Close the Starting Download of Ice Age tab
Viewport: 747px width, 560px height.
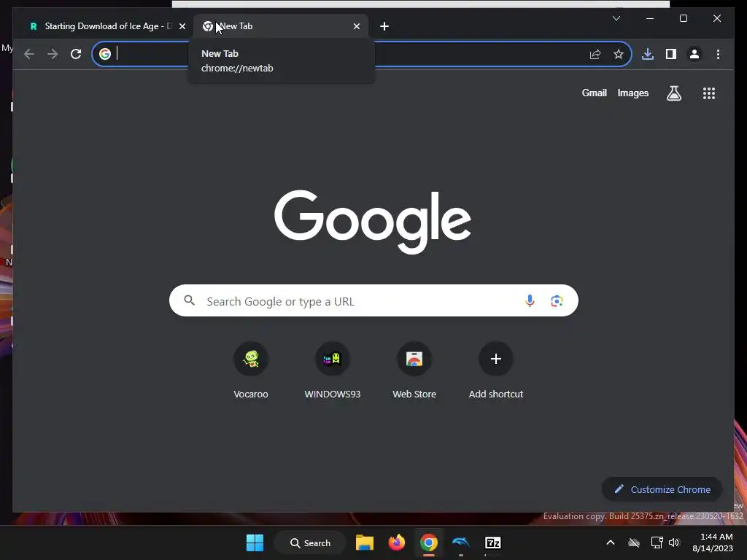[x=182, y=26]
